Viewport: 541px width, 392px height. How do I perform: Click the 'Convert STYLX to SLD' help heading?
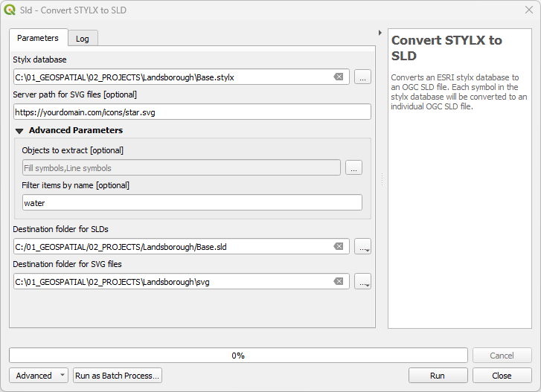(x=446, y=48)
